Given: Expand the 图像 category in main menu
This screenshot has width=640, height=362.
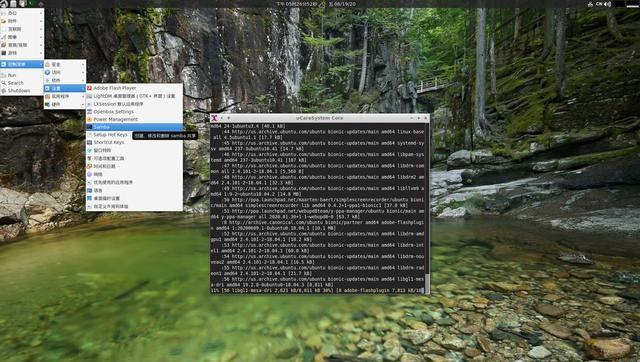Looking at the screenshot, I should (x=22, y=37).
